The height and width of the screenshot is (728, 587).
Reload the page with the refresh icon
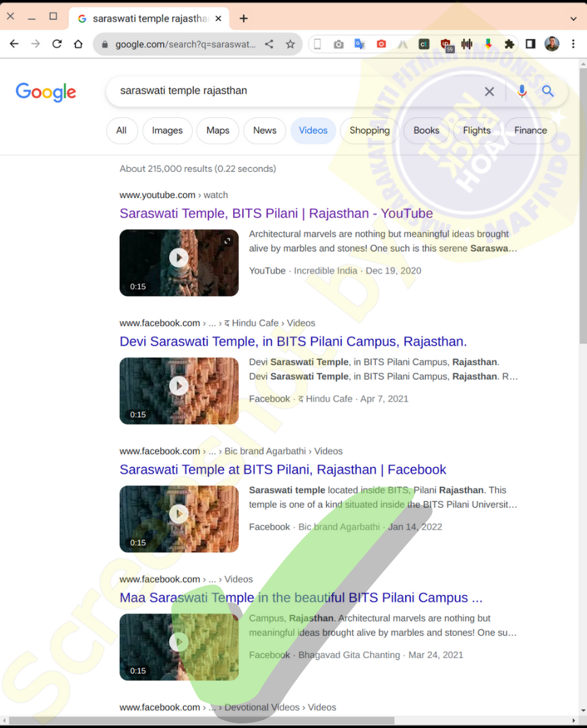pyautogui.click(x=57, y=44)
